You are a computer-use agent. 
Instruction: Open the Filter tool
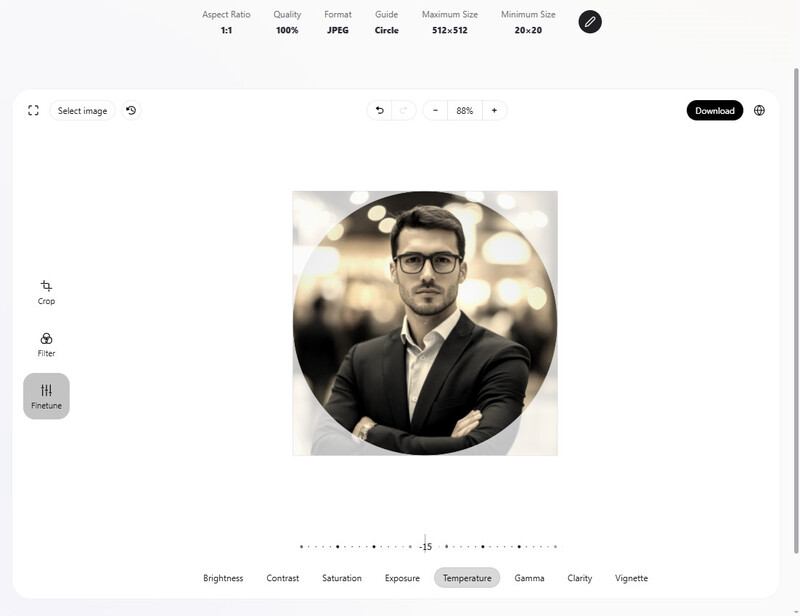(x=46, y=344)
